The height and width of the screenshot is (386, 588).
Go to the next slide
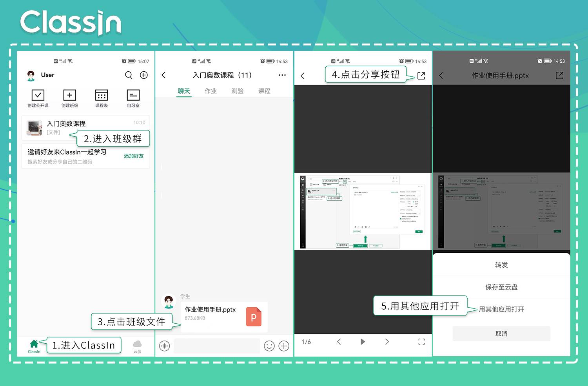[387, 342]
